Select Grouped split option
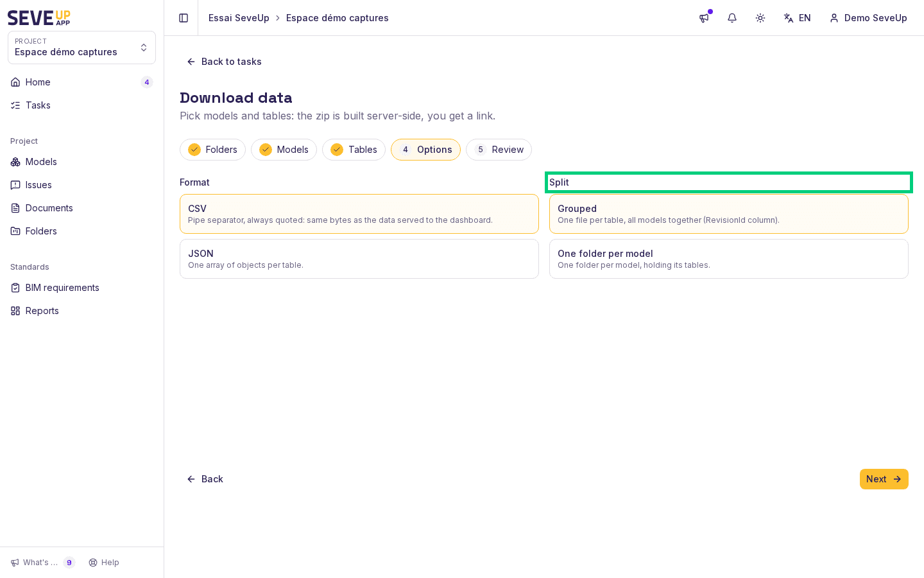Screen dimensions: 924x578 tap(729, 214)
